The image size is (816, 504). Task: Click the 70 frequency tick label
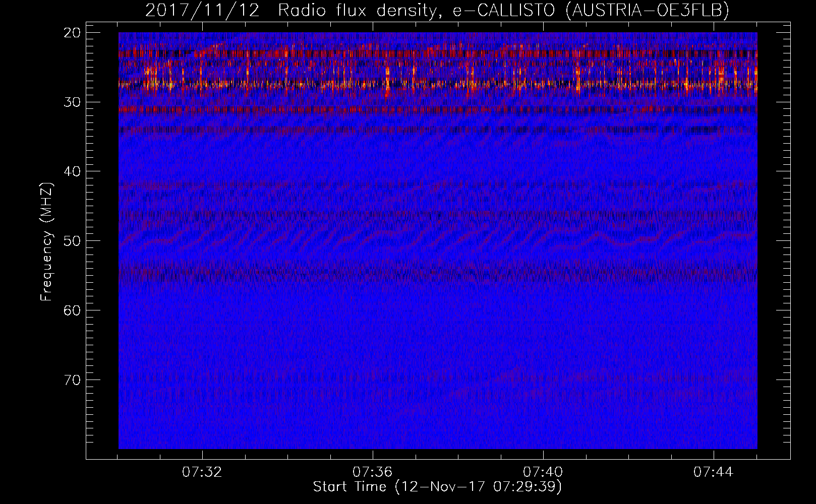coord(73,380)
